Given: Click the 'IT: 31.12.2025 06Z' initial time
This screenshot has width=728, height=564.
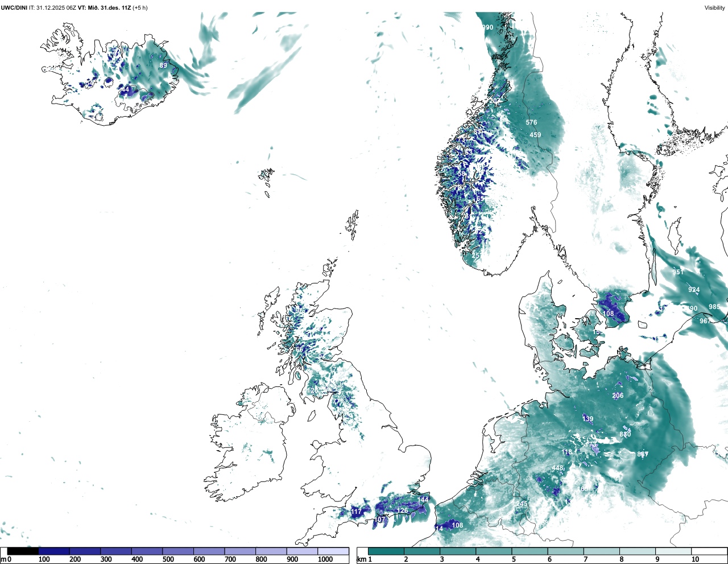Looking at the screenshot, I should pyautogui.click(x=52, y=8).
